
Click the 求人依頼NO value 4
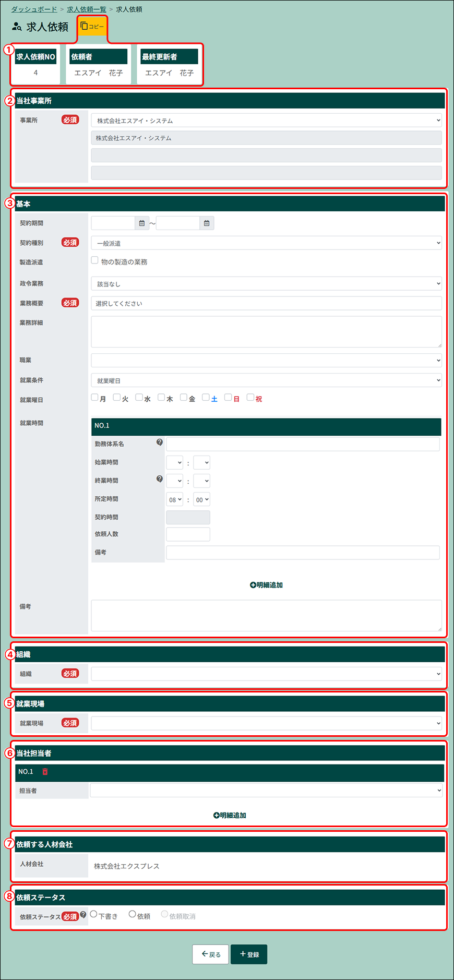click(35, 73)
